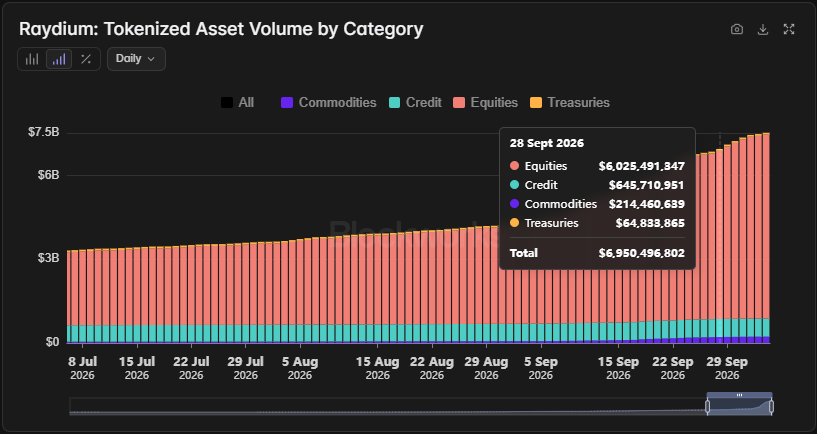Viewport: 817px width, 434px height.
Task: Click the 8 Jul 2026 x-axis label
Action: [x=83, y=368]
